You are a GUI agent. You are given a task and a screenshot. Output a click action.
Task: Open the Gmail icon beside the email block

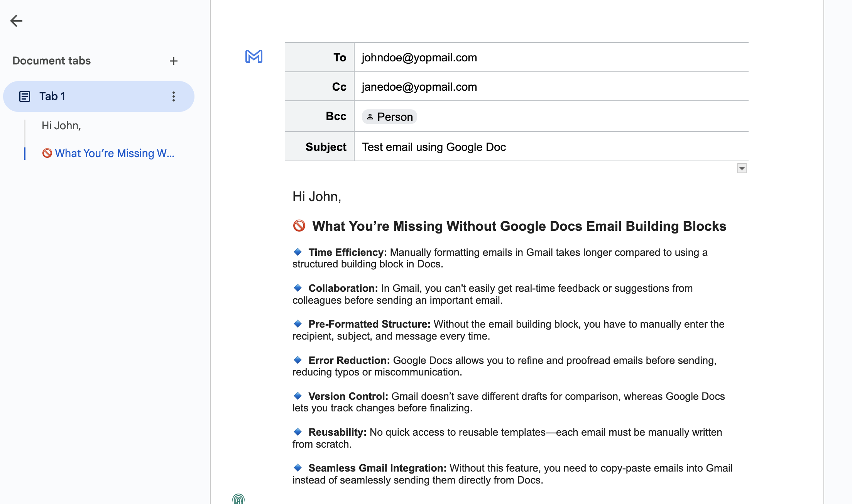pyautogui.click(x=254, y=57)
